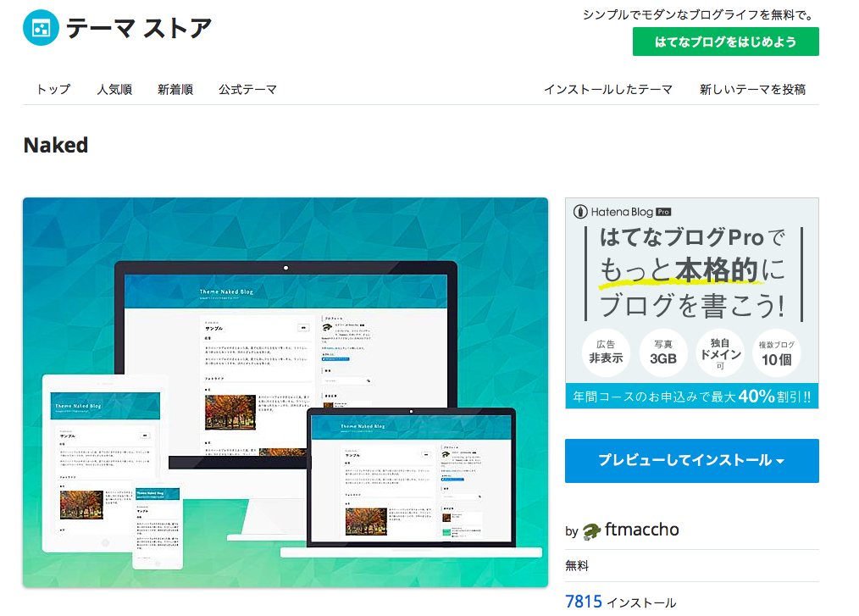Open the 公式テーマ tab

[x=247, y=89]
